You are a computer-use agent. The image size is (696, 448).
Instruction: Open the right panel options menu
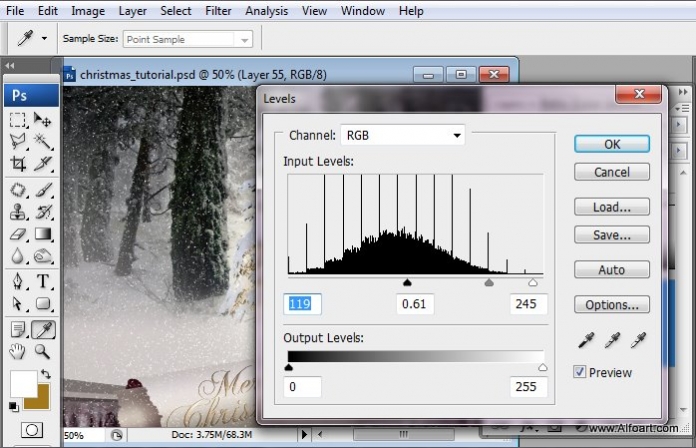682,108
